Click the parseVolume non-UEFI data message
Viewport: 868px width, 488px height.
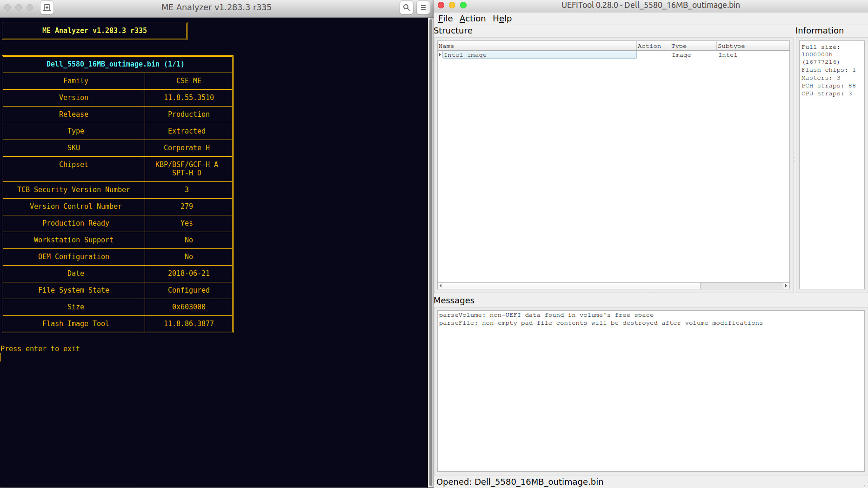click(546, 315)
